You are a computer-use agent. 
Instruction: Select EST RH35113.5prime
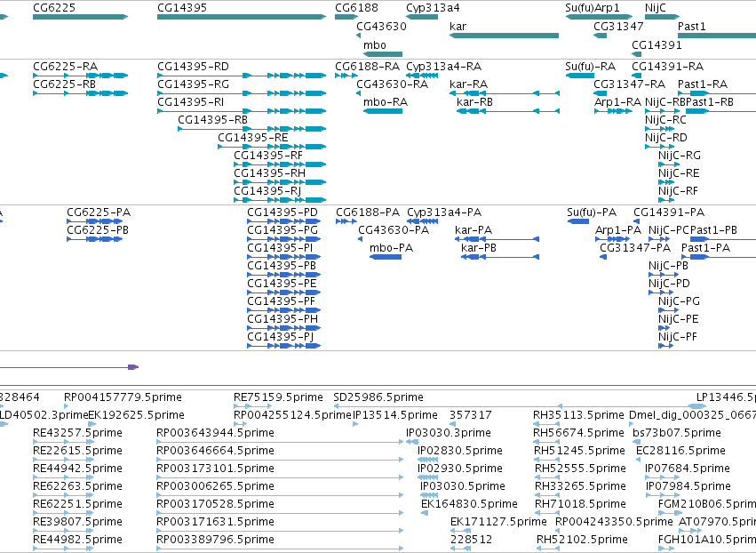coord(578,415)
